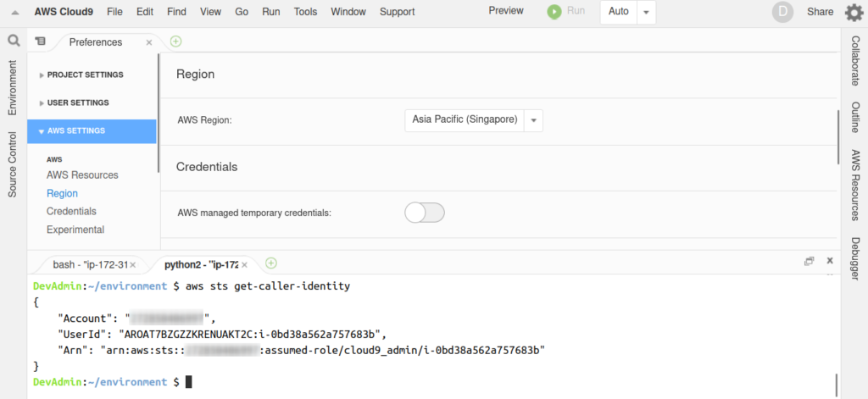The width and height of the screenshot is (868, 399).
Task: Close the python2 terminal tab
Action: (244, 265)
